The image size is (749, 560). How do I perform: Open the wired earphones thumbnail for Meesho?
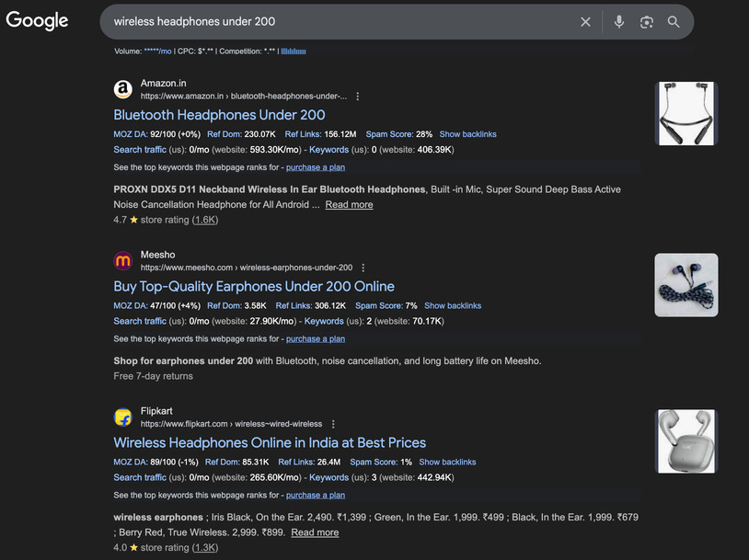point(686,285)
